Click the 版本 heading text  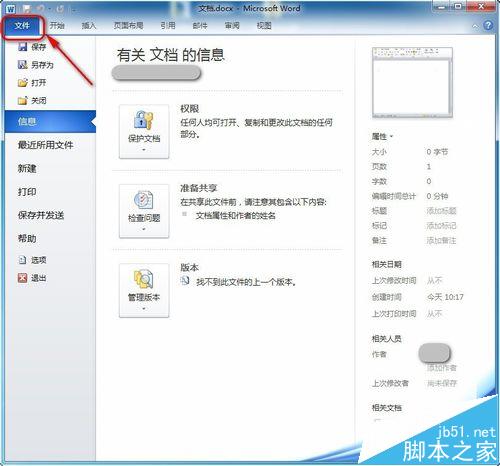[189, 267]
